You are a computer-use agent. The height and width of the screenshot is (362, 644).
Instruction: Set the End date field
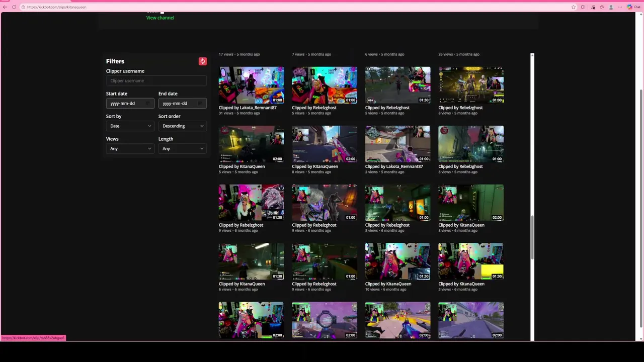(x=182, y=103)
